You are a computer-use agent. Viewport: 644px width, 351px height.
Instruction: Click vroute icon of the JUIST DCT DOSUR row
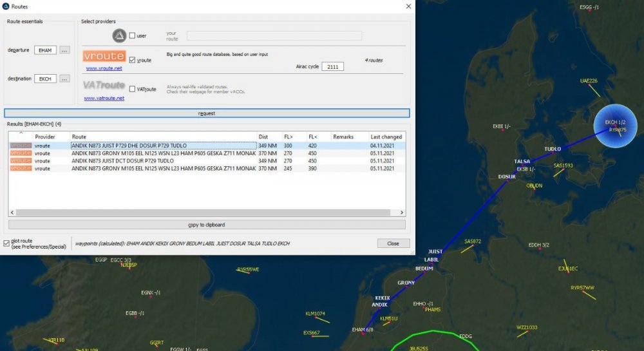click(x=20, y=161)
